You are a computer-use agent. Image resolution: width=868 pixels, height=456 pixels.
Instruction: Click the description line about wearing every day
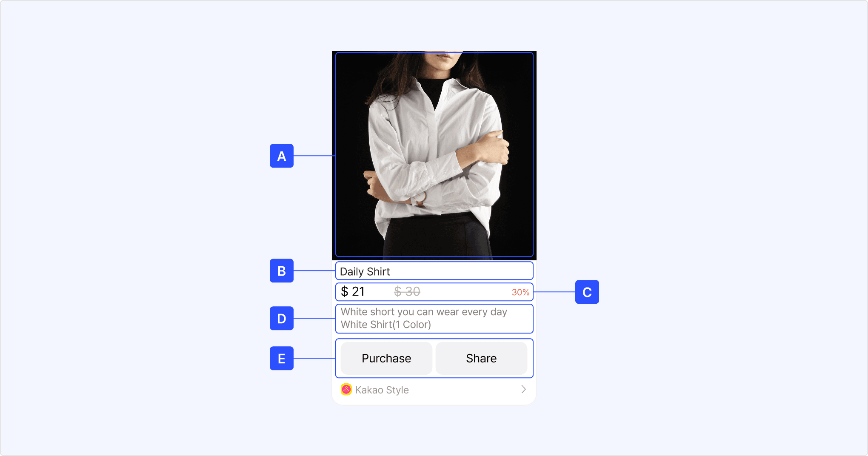(424, 312)
